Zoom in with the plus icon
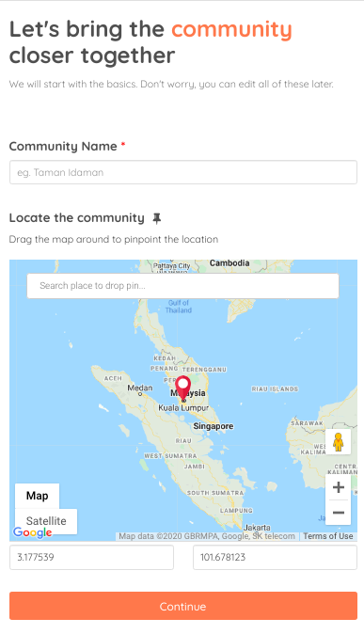This screenshot has width=364, height=634. pos(339,487)
